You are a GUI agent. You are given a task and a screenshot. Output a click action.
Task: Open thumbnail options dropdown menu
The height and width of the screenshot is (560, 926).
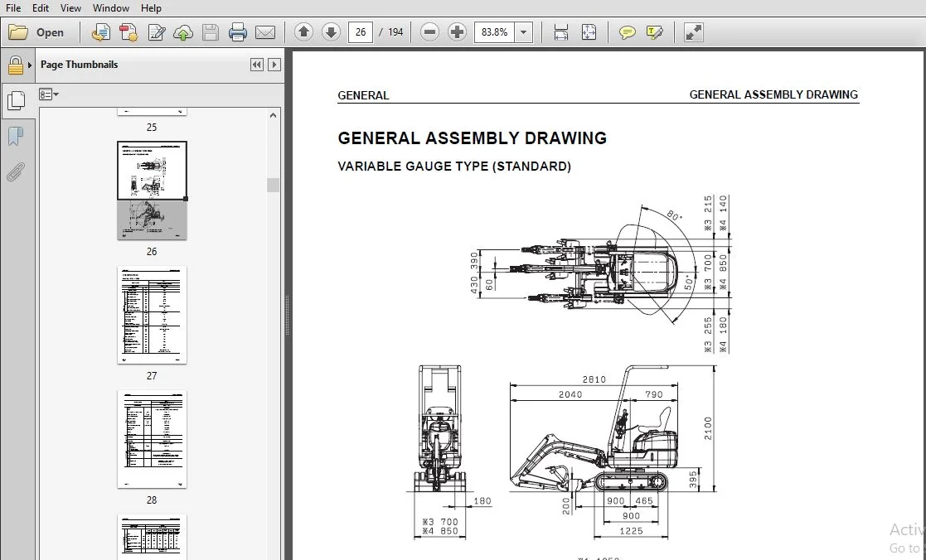click(48, 94)
